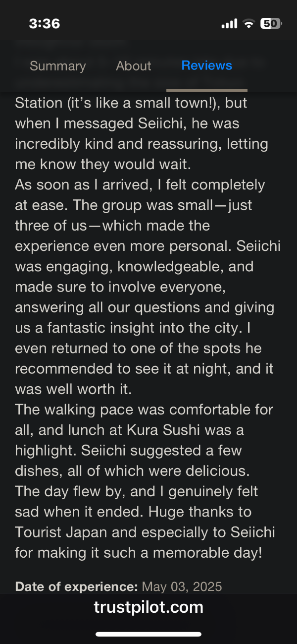The height and width of the screenshot is (644, 297).
Task: Tap the 3:36 clock in status bar
Action: (45, 23)
